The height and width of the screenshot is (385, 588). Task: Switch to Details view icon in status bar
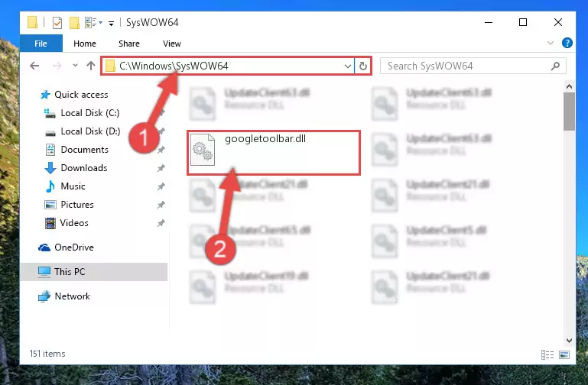click(x=547, y=354)
